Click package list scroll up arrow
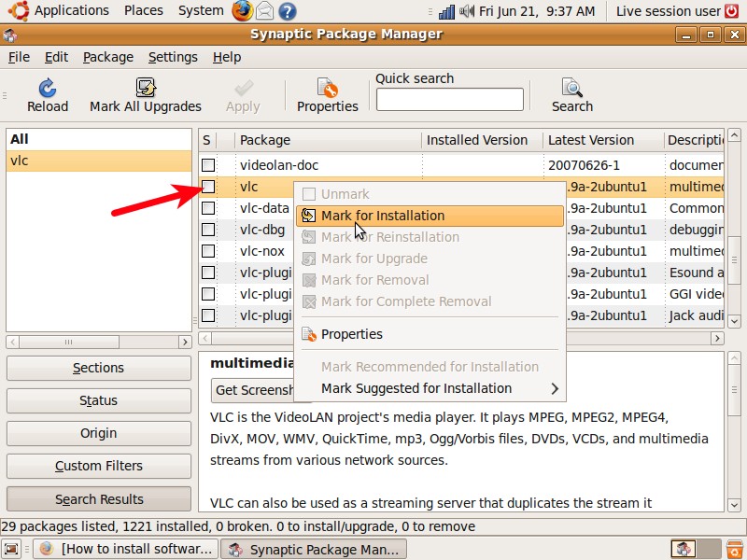This screenshot has width=747, height=560. point(734,135)
